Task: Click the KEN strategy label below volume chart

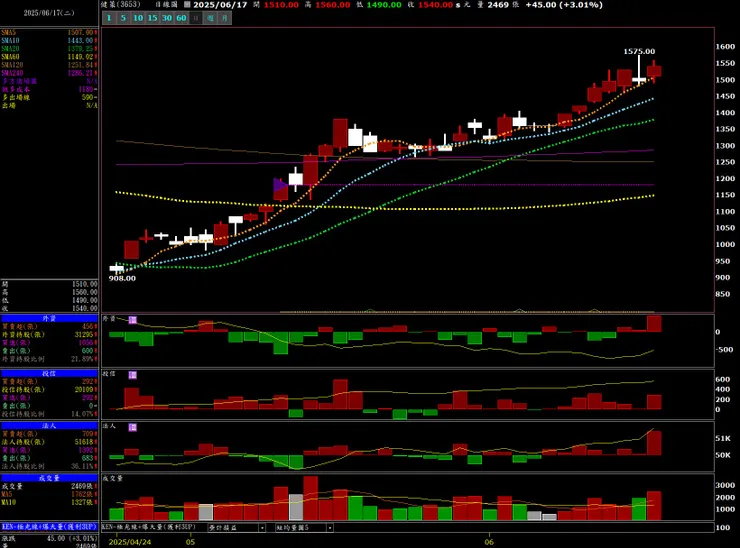Action: point(148,527)
